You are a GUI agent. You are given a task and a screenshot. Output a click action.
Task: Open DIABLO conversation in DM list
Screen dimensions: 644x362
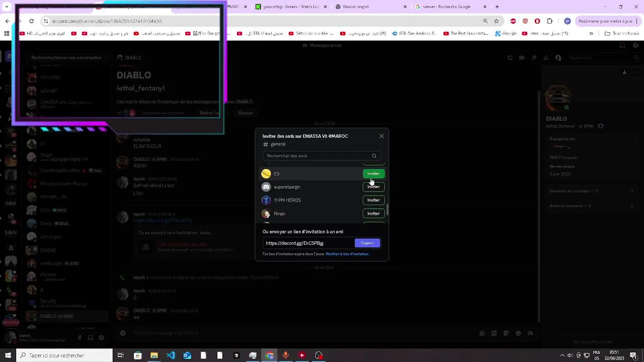(x=66, y=316)
